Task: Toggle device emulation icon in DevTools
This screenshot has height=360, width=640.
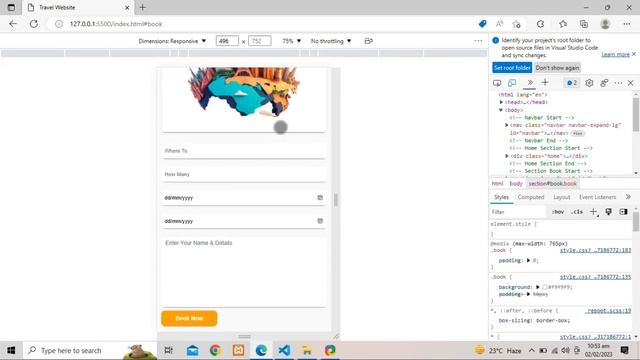Action: pyautogui.click(x=512, y=83)
